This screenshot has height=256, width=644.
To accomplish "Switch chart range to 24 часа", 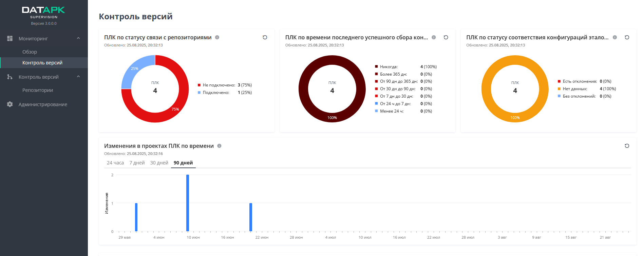I will pyautogui.click(x=115, y=163).
